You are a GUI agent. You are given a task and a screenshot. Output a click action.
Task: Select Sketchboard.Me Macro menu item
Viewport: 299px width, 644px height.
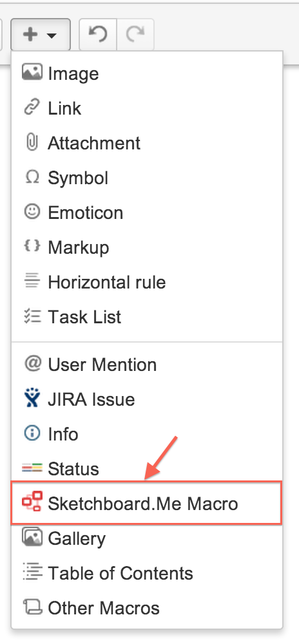[147, 504]
